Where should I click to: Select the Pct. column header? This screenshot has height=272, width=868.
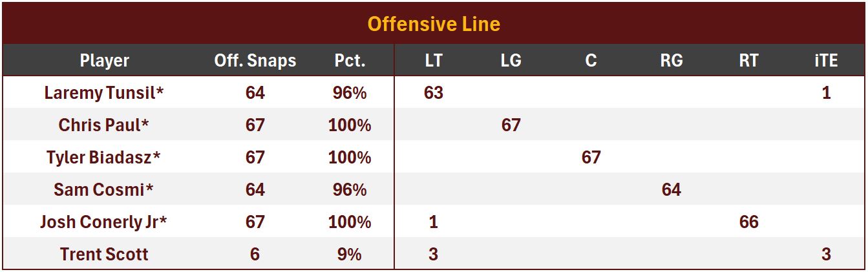pos(350,61)
